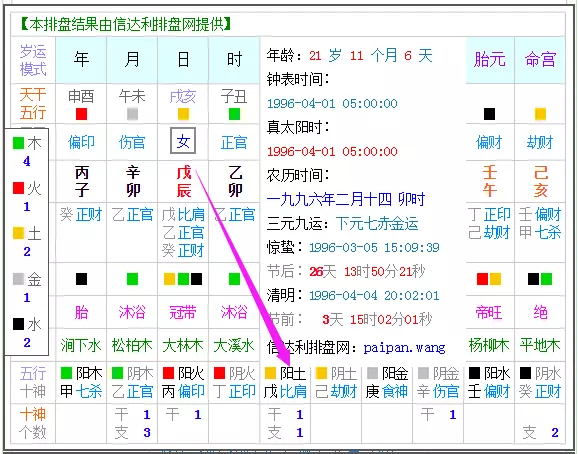Select the 时 pillar header
578x454 pixels.
(234, 59)
